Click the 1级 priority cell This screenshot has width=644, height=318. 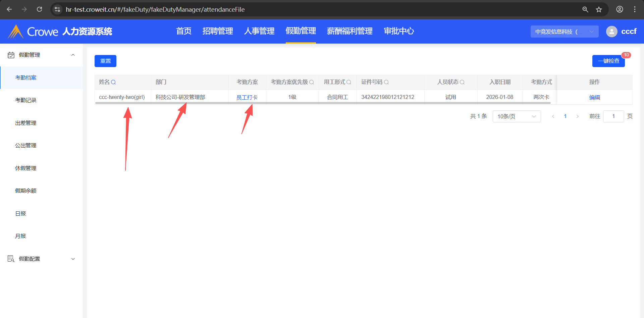(x=292, y=97)
